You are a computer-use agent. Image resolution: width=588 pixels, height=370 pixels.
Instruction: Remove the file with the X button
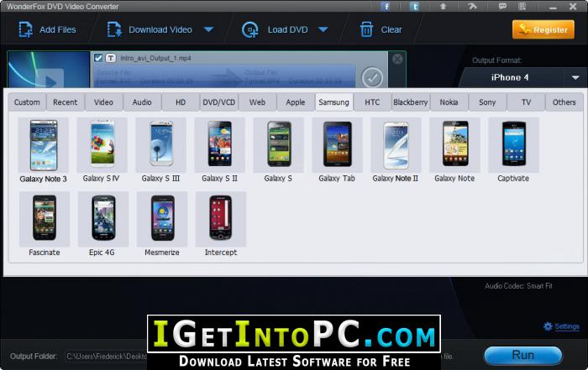click(x=397, y=59)
